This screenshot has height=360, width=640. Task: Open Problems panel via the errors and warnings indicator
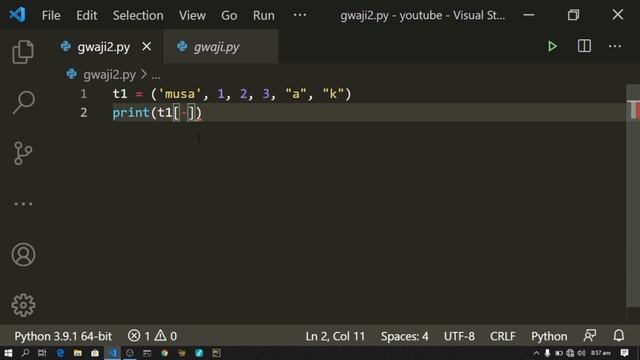coord(152,336)
